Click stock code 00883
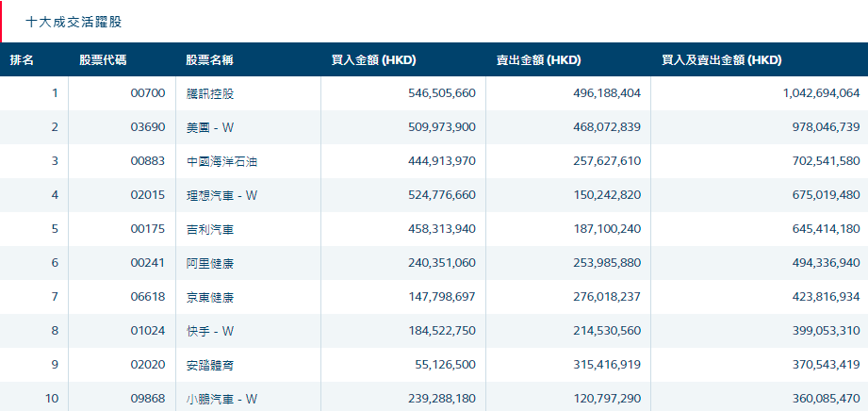The image size is (868, 411). 148,162
